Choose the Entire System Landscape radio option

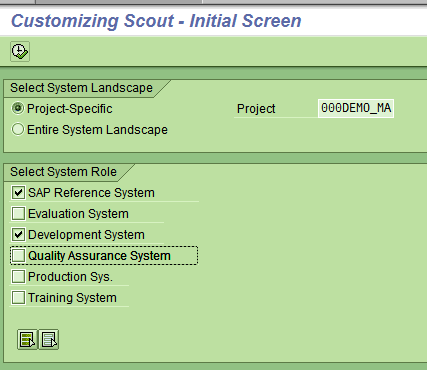tap(18, 129)
